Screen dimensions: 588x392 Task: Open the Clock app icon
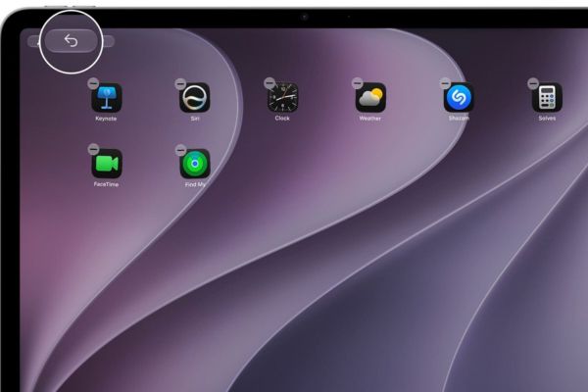point(283,98)
